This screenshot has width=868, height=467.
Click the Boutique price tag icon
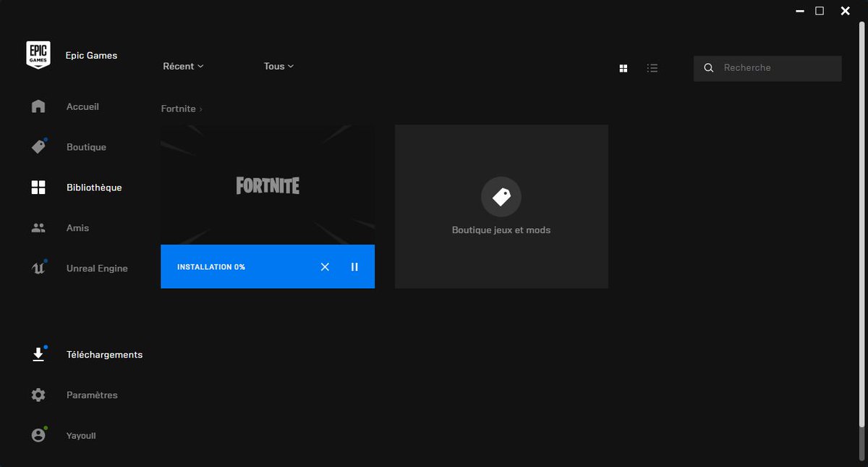point(38,147)
